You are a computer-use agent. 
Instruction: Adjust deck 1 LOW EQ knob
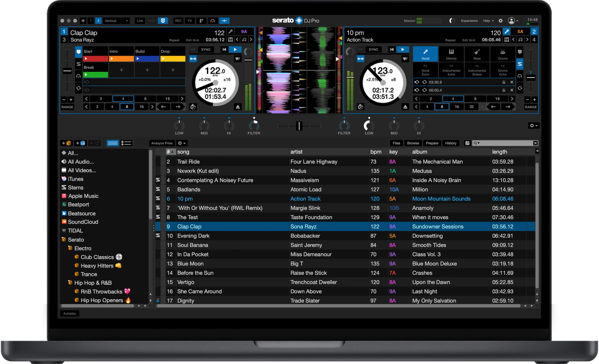tap(179, 125)
